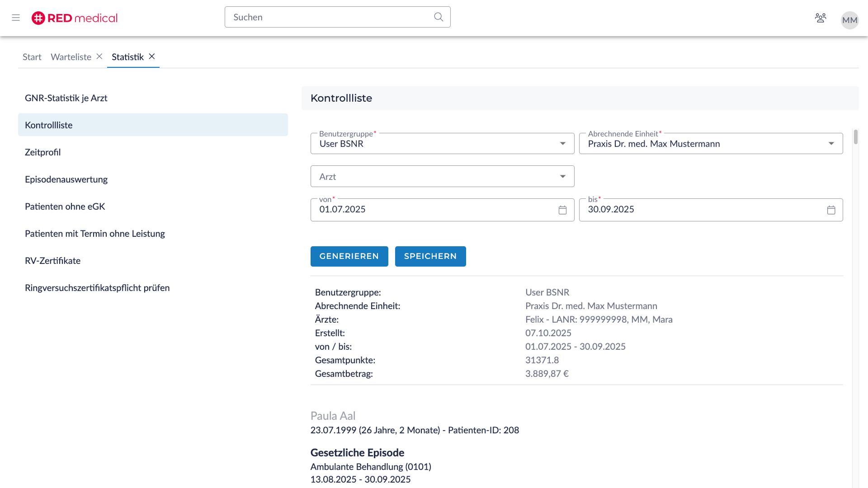Select Zeitprofil in the statistics list

tap(43, 152)
